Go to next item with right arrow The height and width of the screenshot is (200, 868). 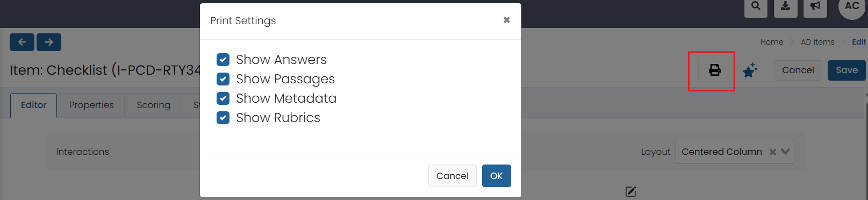(49, 42)
